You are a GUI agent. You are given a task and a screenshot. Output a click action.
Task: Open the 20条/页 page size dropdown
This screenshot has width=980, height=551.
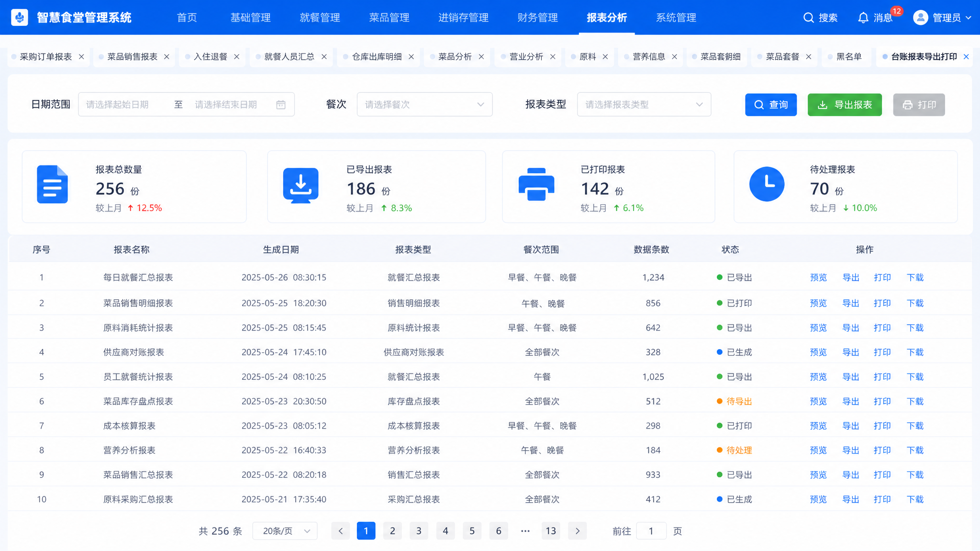pos(285,531)
